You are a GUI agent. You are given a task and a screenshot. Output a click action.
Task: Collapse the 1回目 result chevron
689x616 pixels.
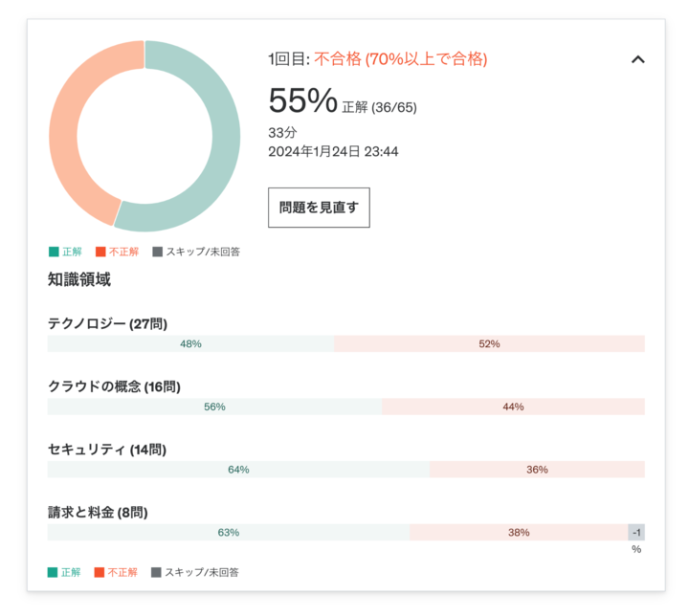[x=638, y=59]
